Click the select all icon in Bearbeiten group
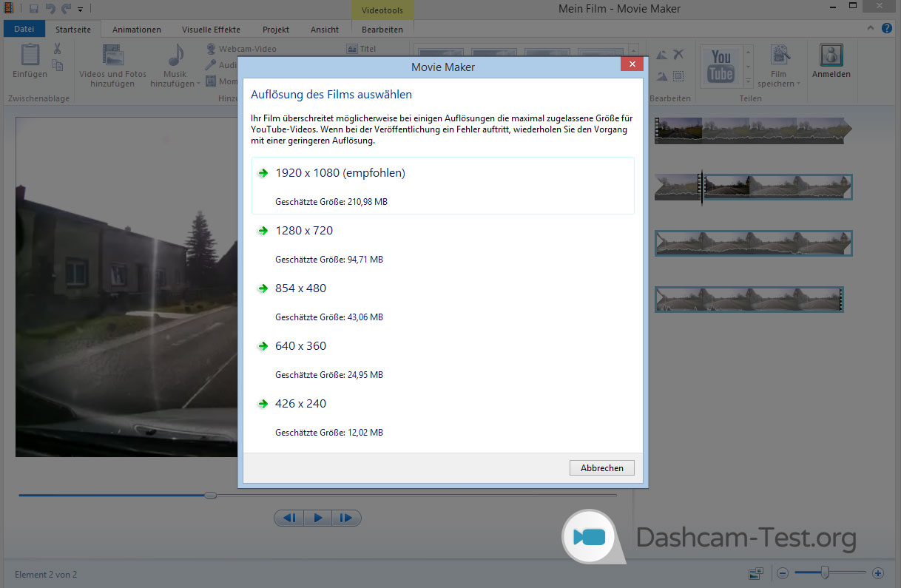Image resolution: width=901 pixels, height=588 pixels. click(678, 76)
